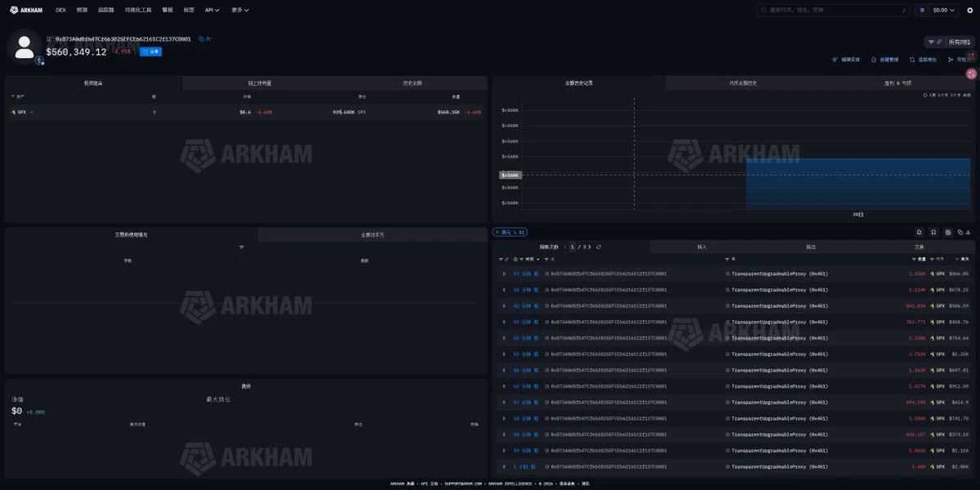
Task: Click the trace address icon
Action: coord(912,60)
